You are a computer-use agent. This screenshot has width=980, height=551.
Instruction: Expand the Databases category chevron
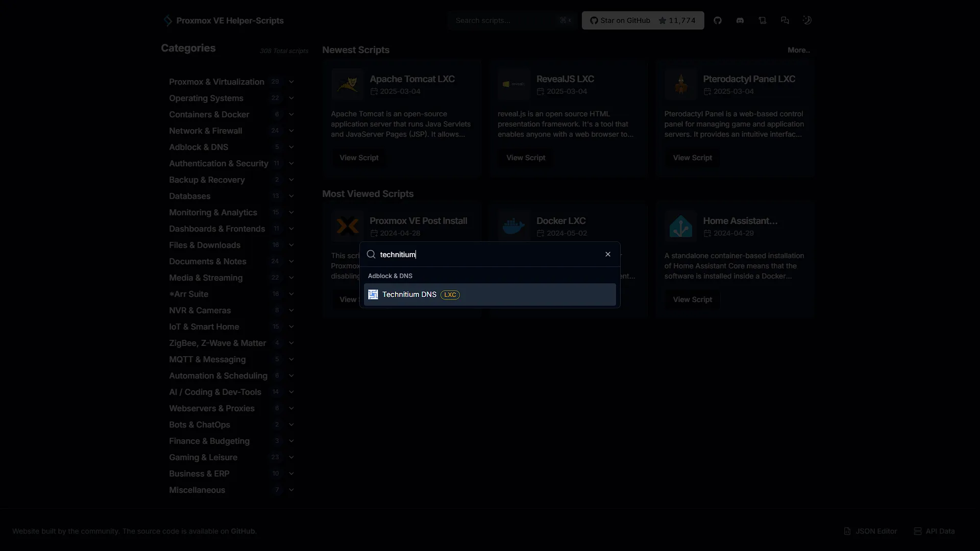pos(291,196)
